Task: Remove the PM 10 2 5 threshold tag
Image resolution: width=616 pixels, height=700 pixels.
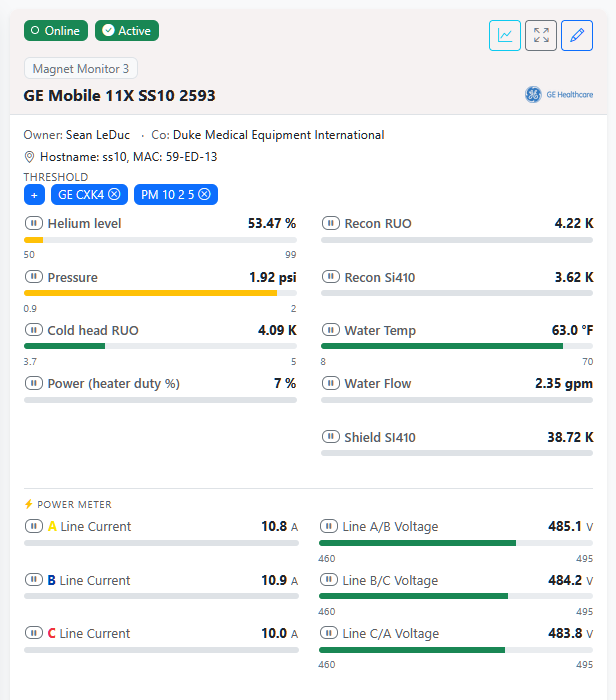Action: point(204,195)
